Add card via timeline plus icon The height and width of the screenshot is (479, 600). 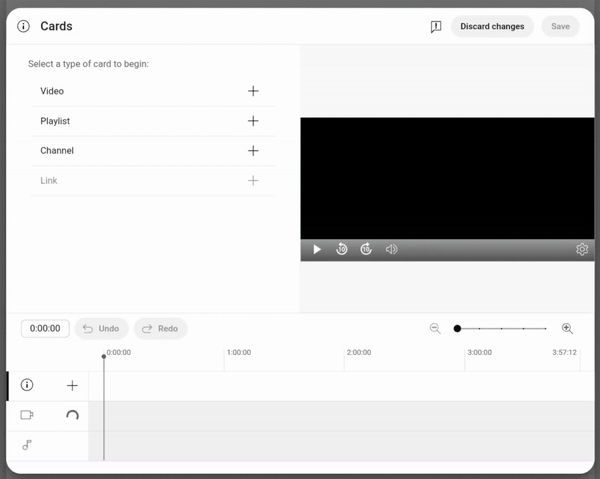coord(72,385)
